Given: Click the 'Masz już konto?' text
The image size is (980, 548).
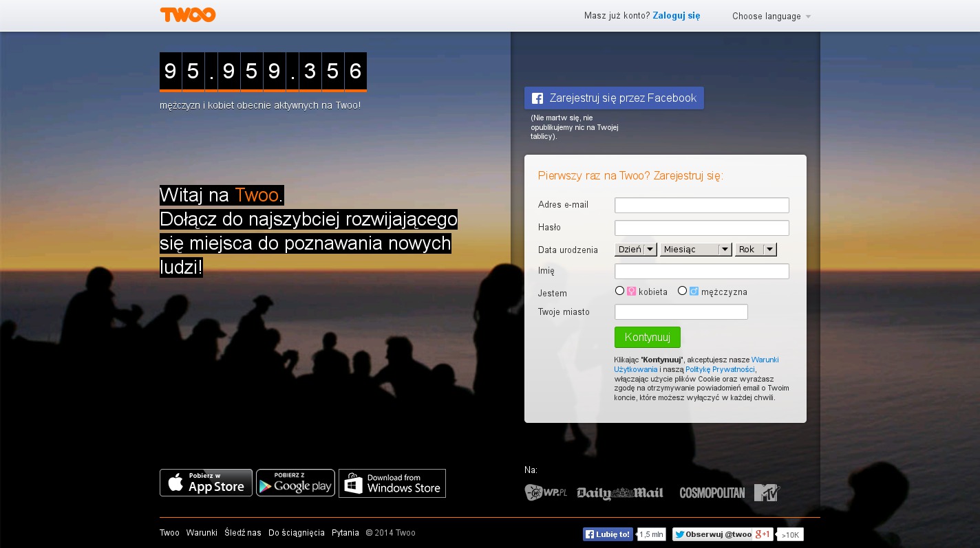Looking at the screenshot, I should tap(617, 16).
